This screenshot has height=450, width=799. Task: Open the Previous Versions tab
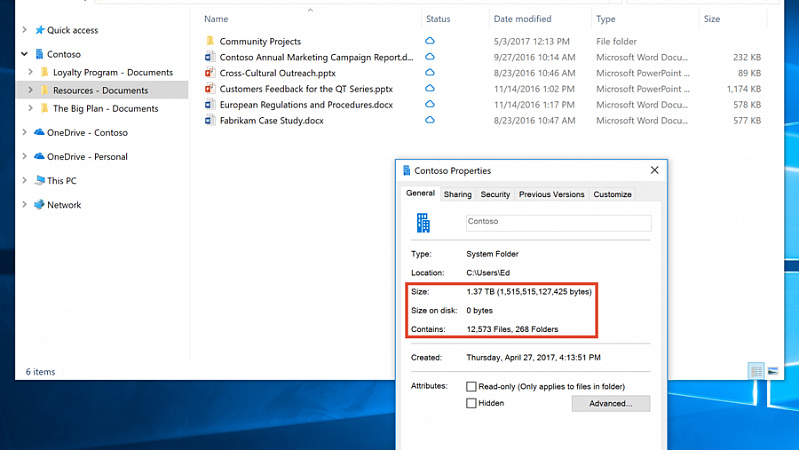[551, 194]
